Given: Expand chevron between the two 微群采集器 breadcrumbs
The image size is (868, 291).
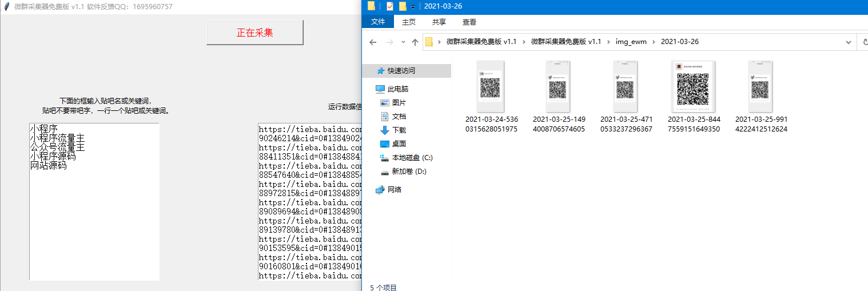Looking at the screenshot, I should (524, 42).
